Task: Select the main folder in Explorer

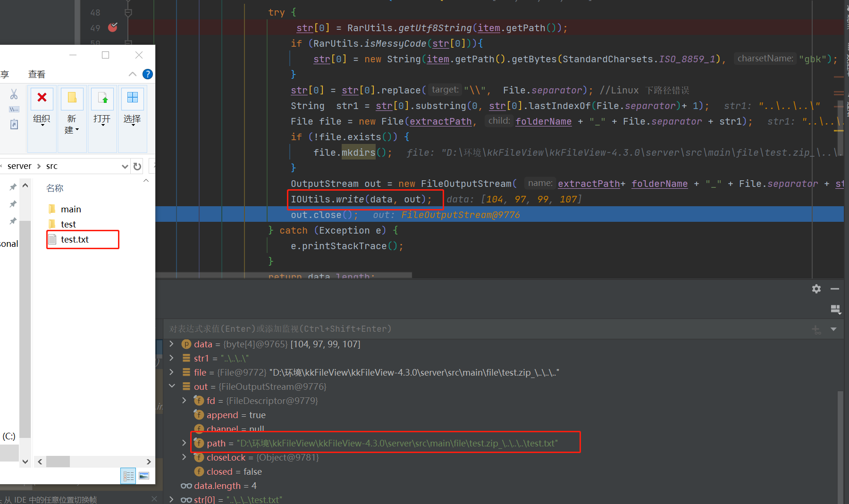Action: pos(71,209)
